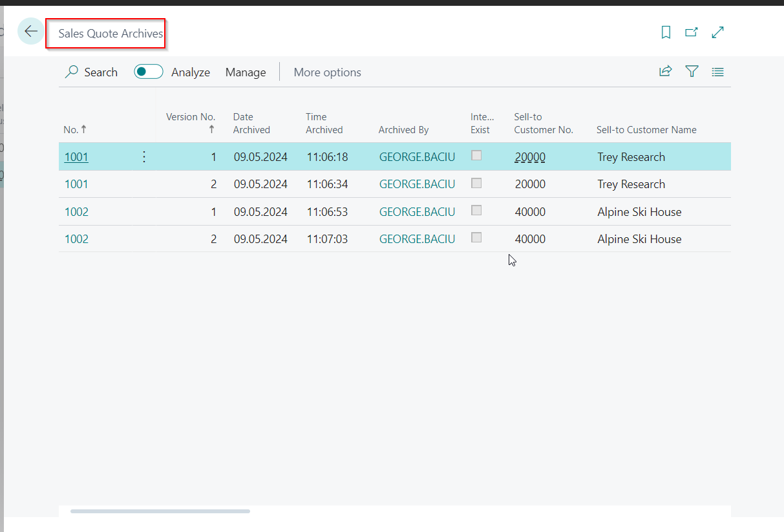Check Interactions Exist for quote 1002 version 2
The height and width of the screenshot is (532, 784).
tap(476, 237)
